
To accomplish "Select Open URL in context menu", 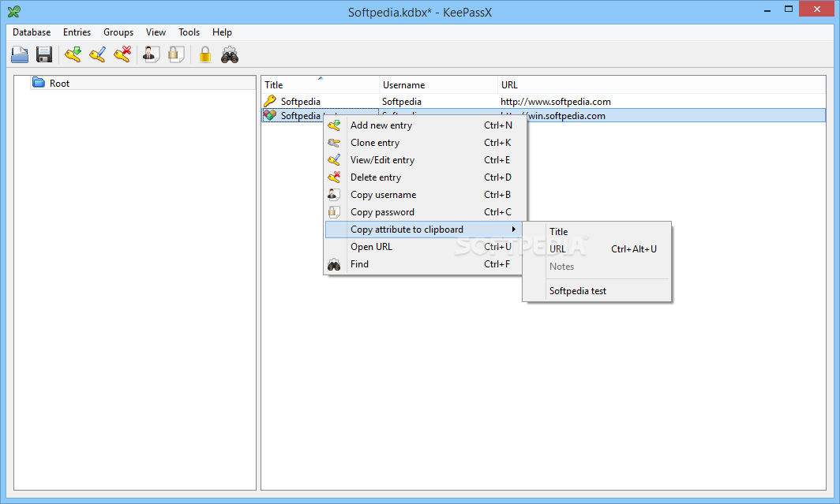I will tap(423, 247).
